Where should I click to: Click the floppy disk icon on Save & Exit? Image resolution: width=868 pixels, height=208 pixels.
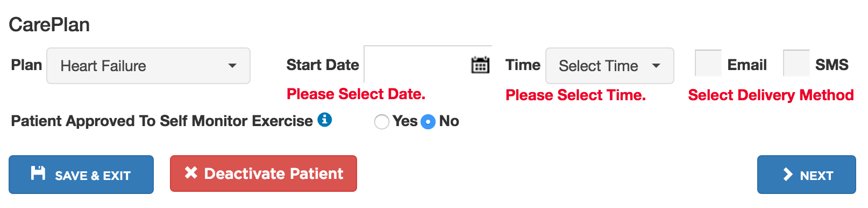click(x=38, y=173)
